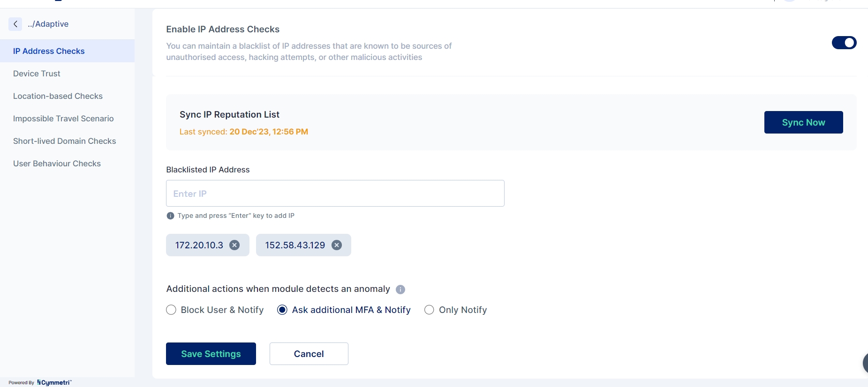Choose Ask additional MFA & Notify
This screenshot has height=387, width=868.
click(282, 310)
